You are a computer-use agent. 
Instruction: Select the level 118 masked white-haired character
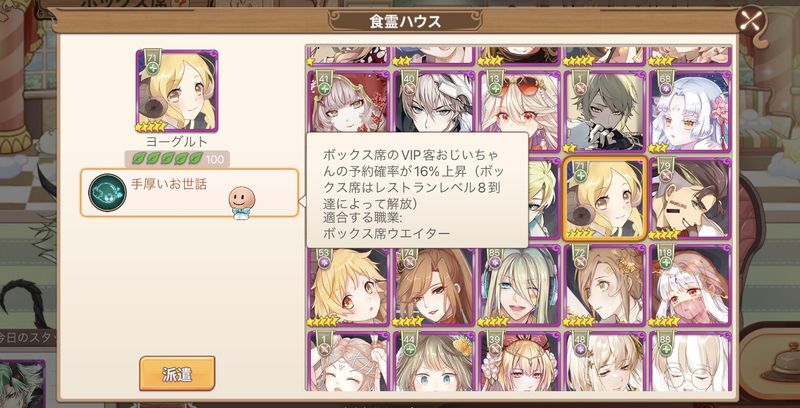690,285
